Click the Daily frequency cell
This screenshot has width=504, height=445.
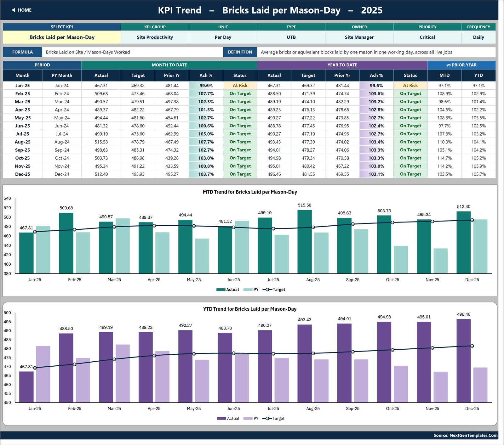point(478,37)
